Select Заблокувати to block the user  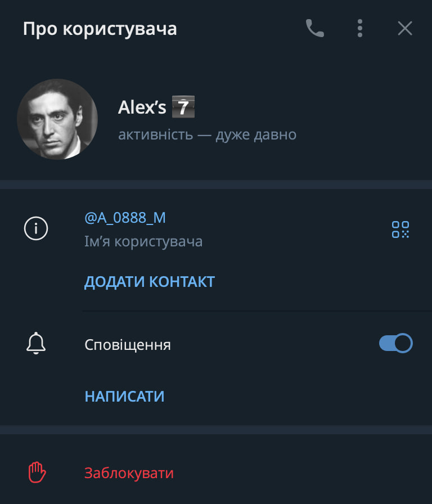point(129,473)
